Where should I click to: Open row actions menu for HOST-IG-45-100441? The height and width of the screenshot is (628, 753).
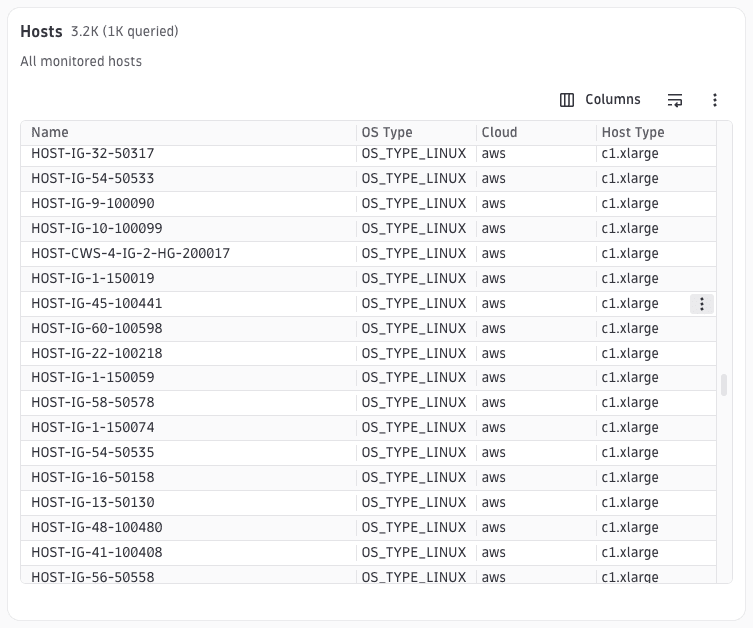click(702, 304)
